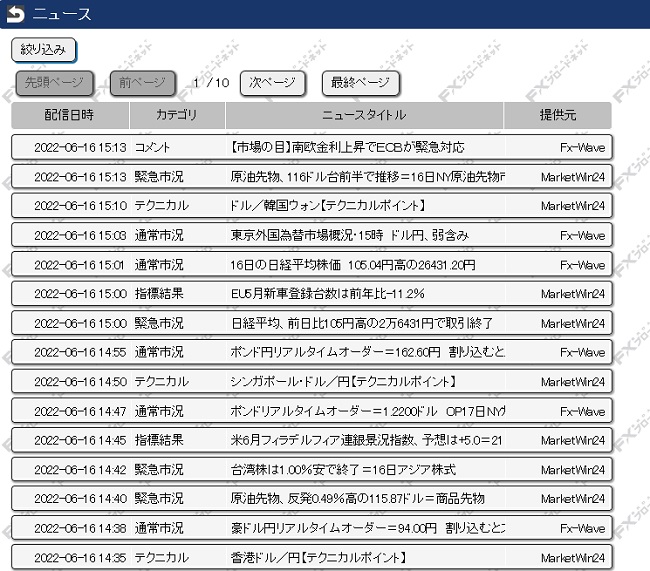Click the ニュースタイトル column header

coord(364,115)
